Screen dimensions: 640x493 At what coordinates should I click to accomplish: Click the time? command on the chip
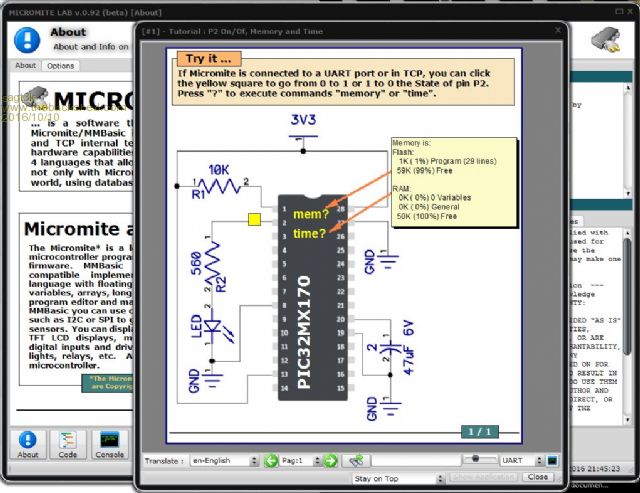[309, 233]
